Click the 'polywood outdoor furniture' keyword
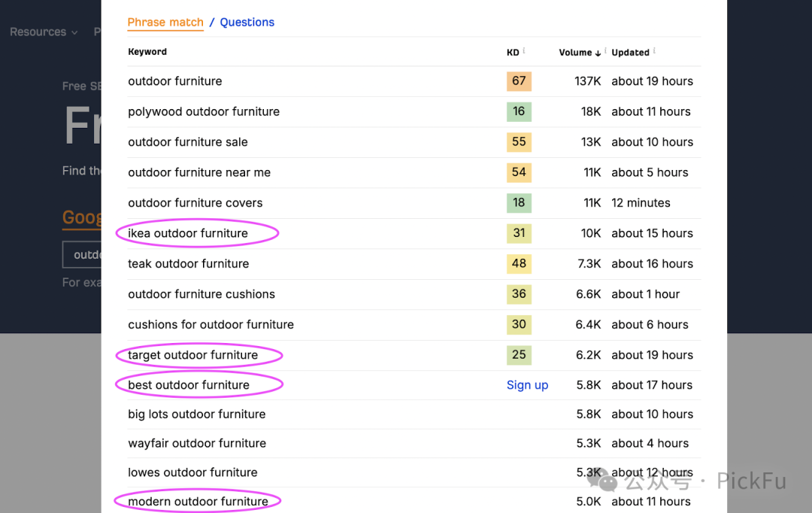Viewport: 812px width, 513px height. 204,111
